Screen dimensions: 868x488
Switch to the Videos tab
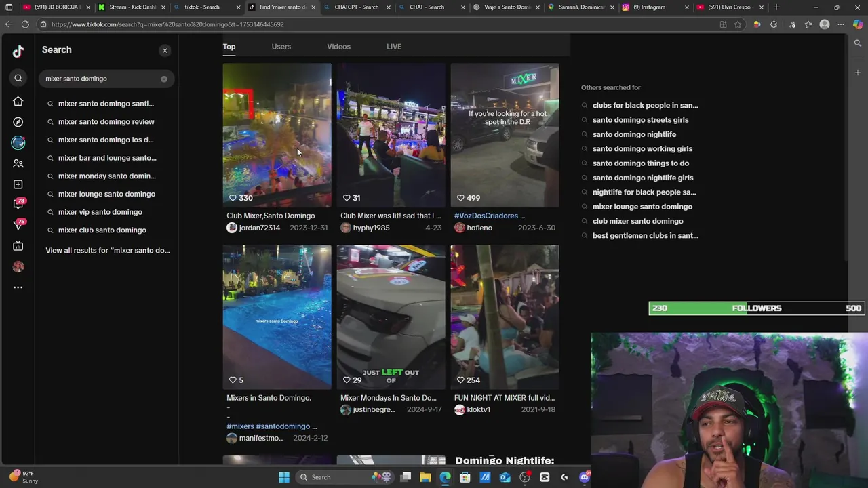[338, 47]
